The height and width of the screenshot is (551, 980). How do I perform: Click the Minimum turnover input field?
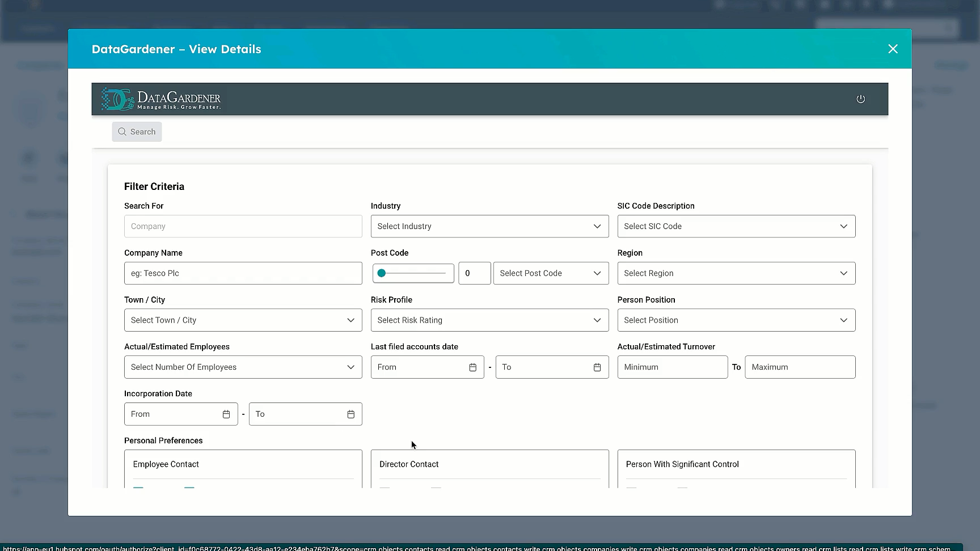pyautogui.click(x=672, y=367)
